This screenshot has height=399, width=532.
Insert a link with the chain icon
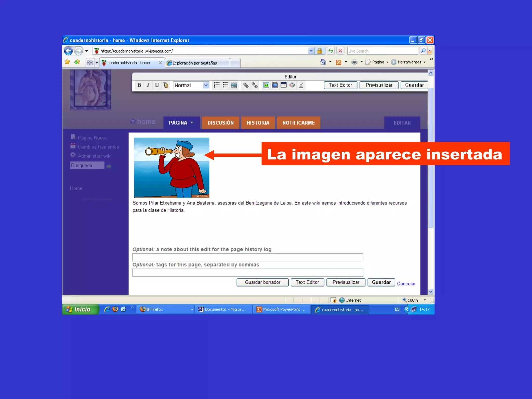pos(246,85)
